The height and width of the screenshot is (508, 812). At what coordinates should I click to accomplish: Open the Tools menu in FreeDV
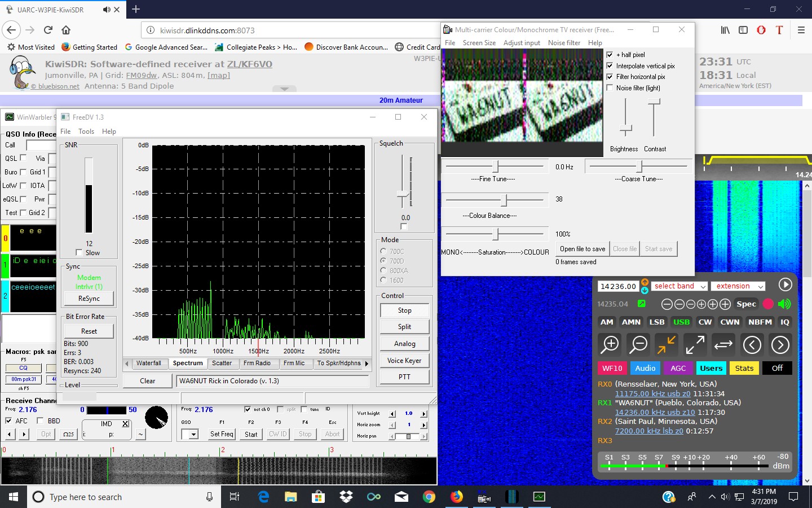[86, 132]
